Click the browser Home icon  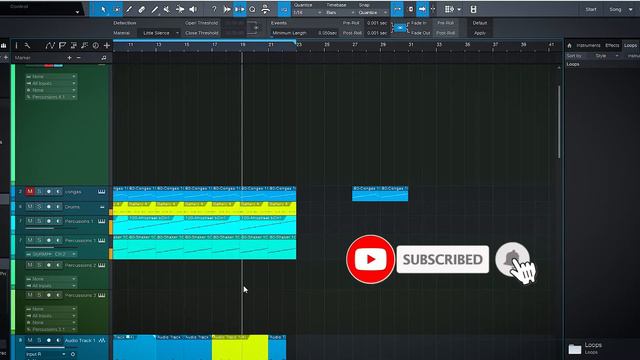click(x=569, y=45)
